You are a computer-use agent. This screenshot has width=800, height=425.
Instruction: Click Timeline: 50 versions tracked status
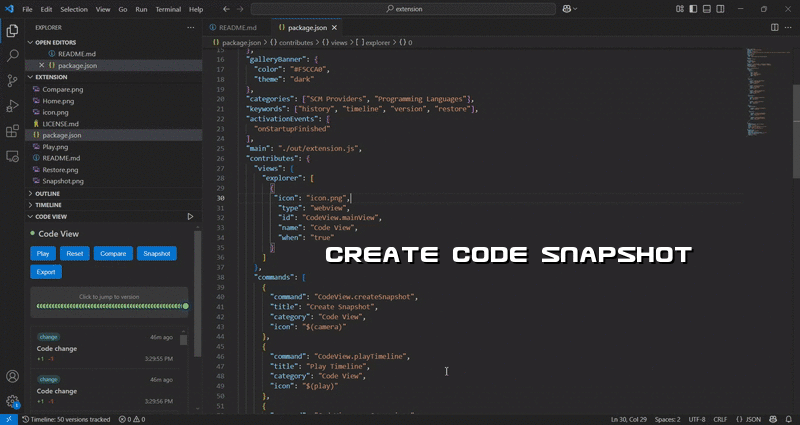[x=66, y=419]
